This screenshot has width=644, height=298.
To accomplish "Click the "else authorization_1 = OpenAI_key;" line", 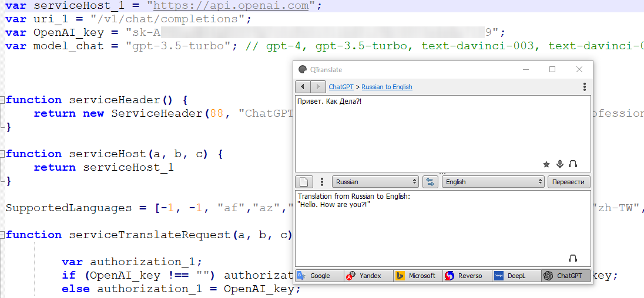I will coord(181,289).
